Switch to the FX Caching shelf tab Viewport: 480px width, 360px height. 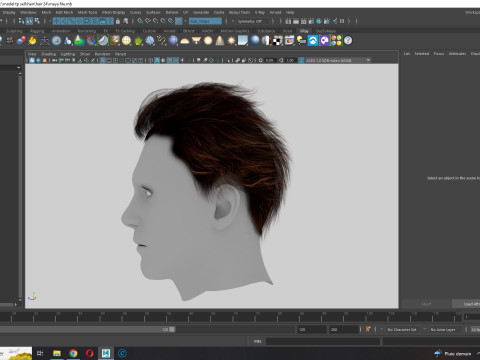click(x=125, y=31)
